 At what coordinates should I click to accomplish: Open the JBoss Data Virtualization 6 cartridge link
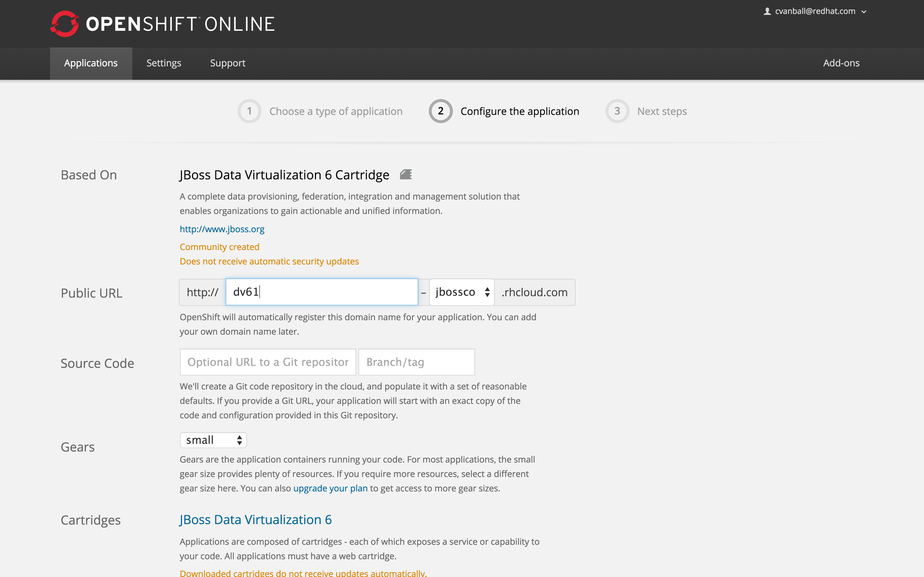point(256,519)
